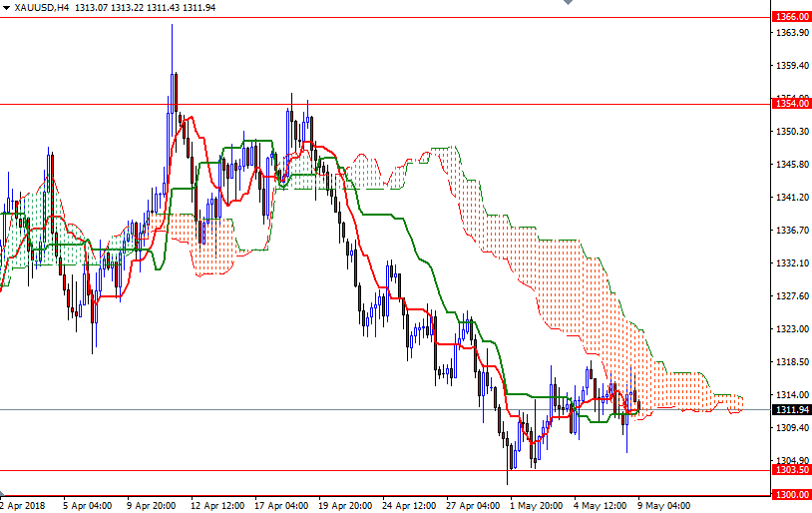Select the 12 Apr 12:00 time axis label
Viewport: 812px width, 513px height.
tap(217, 506)
